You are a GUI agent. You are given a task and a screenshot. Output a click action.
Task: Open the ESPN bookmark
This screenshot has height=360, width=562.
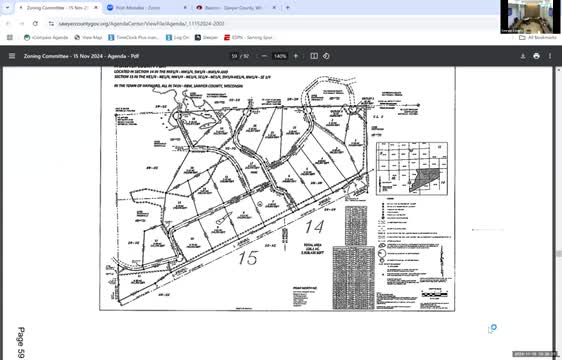tap(248, 37)
